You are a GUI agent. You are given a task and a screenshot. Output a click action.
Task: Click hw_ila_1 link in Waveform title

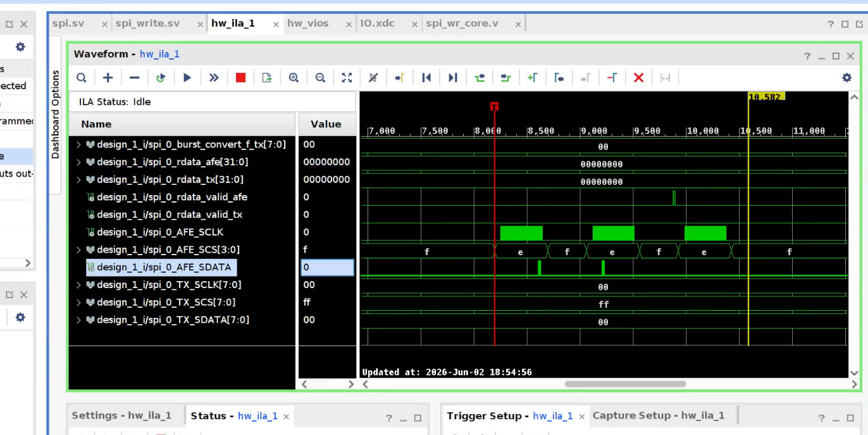tap(159, 54)
